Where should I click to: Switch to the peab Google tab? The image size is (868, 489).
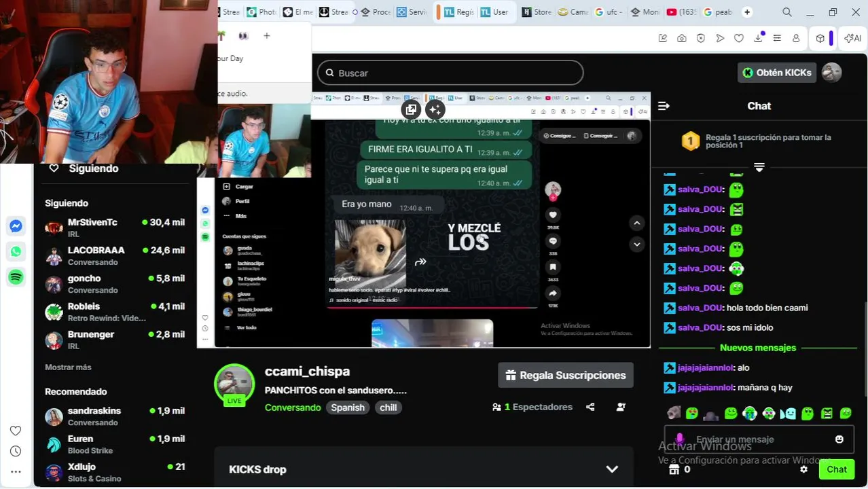tap(718, 12)
